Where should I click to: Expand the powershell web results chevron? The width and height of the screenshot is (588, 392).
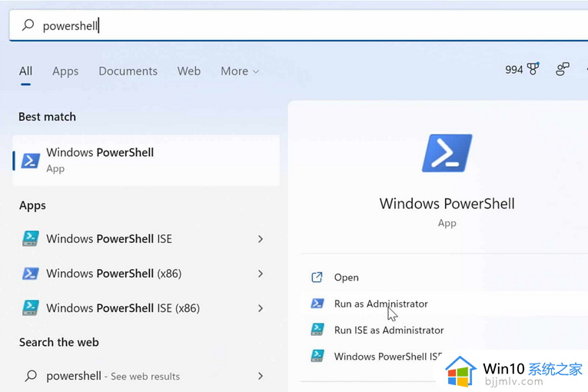(x=261, y=376)
